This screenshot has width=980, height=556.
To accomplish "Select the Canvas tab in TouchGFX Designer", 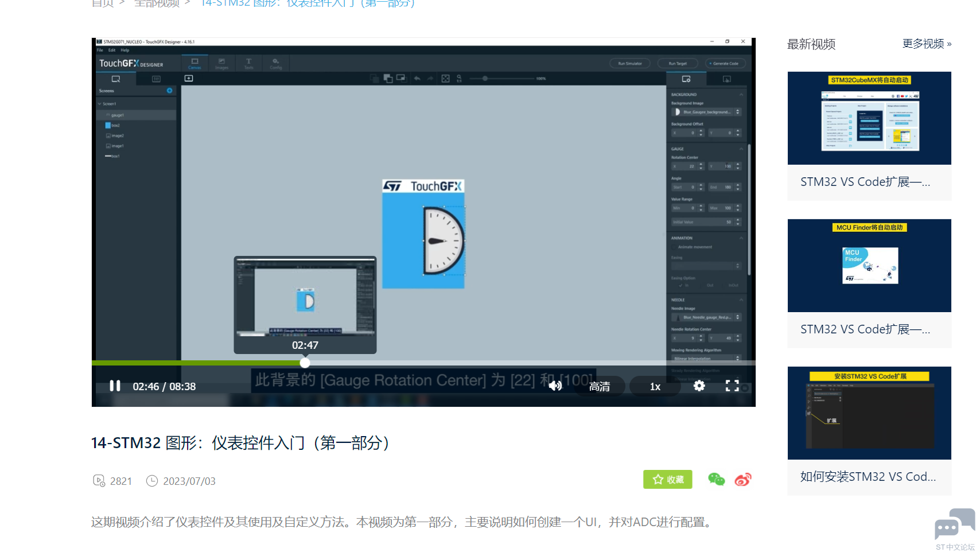I will pyautogui.click(x=195, y=63).
